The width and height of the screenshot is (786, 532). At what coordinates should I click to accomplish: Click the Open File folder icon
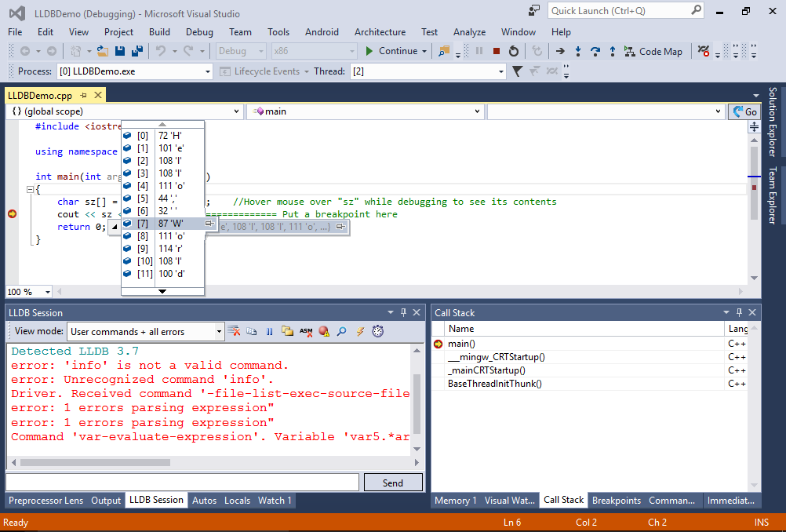[x=103, y=51]
